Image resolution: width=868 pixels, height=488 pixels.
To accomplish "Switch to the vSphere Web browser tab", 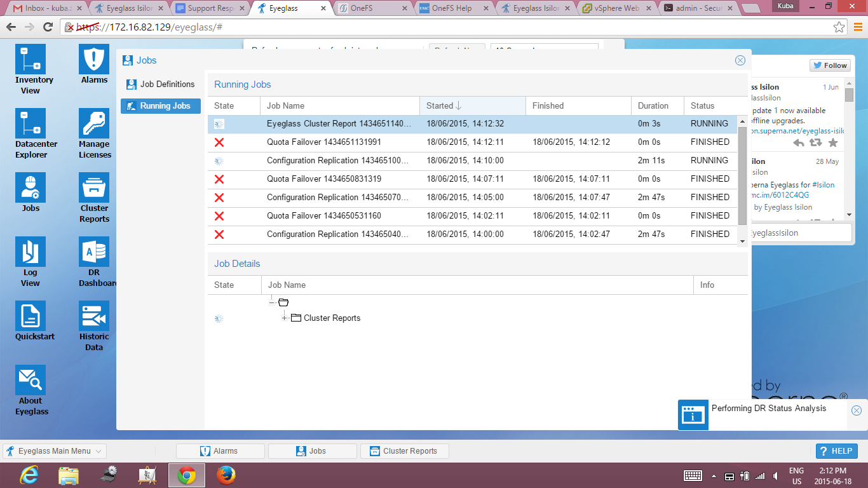I will pos(615,8).
